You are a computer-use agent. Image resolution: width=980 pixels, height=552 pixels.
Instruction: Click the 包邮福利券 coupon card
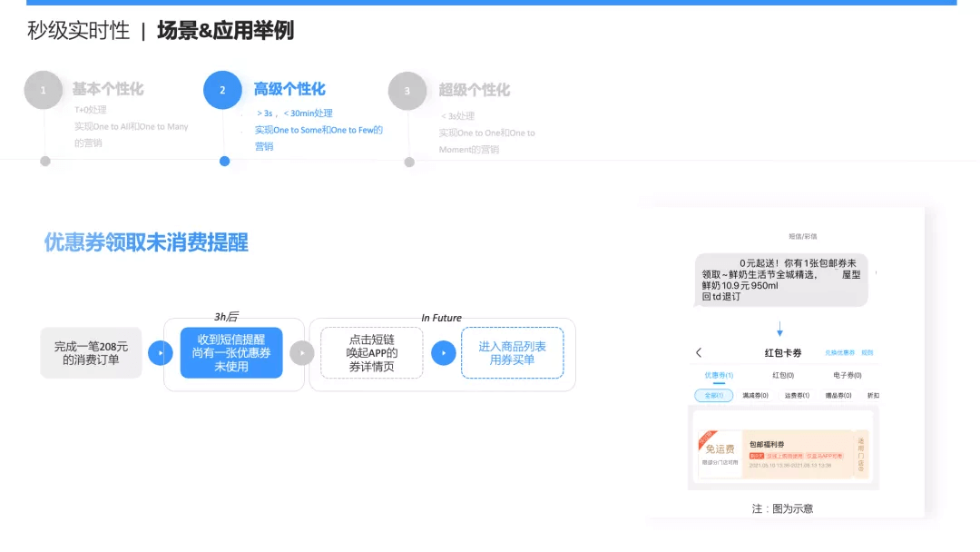click(x=782, y=453)
